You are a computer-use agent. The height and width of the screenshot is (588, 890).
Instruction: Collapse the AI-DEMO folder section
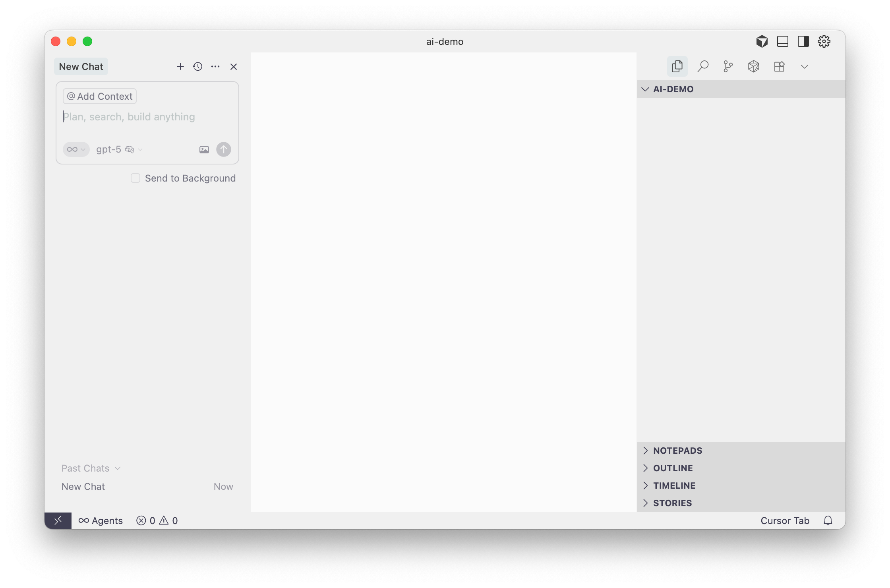pos(741,89)
